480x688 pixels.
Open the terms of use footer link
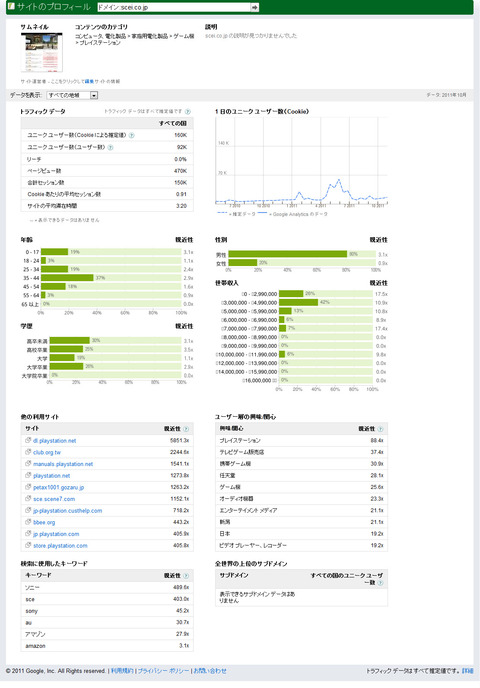[x=122, y=671]
